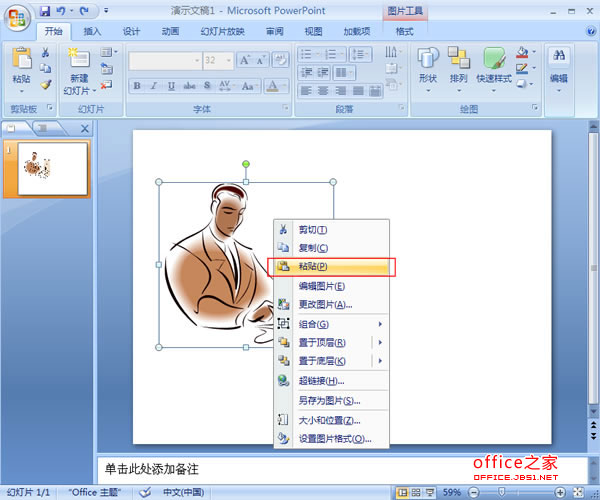Viewport: 600px width, 500px height.
Task: Open the Shapes 形状 gallery
Action: pyautogui.click(x=428, y=69)
